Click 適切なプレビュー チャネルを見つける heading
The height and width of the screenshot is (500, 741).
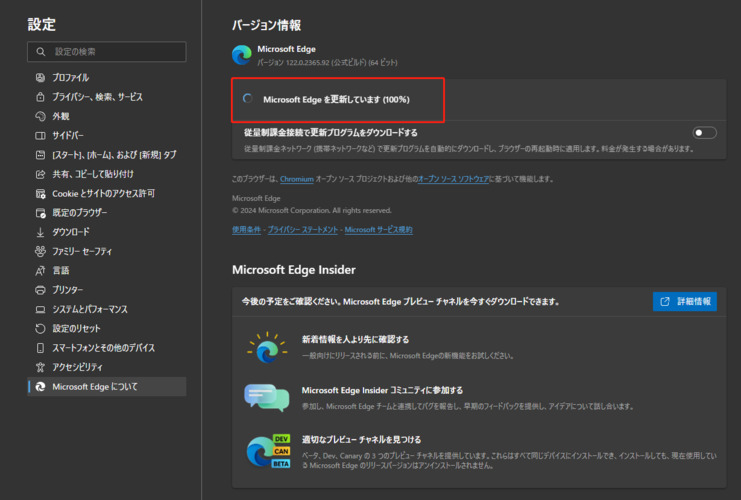click(x=362, y=440)
